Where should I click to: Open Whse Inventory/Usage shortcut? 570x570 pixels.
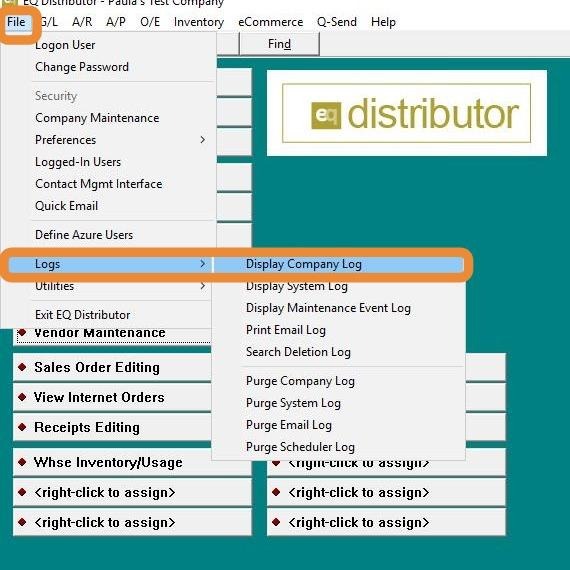coord(112,462)
